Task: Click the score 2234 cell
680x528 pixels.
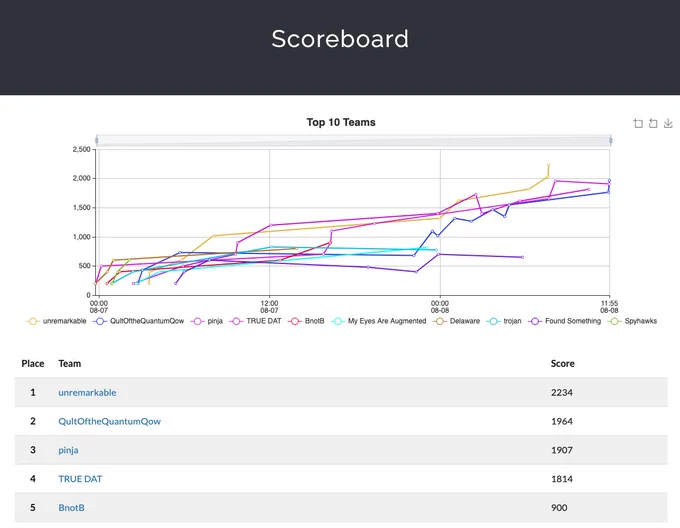Action: [x=562, y=392]
